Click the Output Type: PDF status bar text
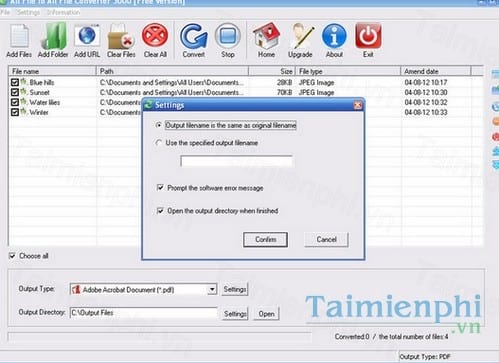This screenshot has width=499, height=363. coord(425,357)
